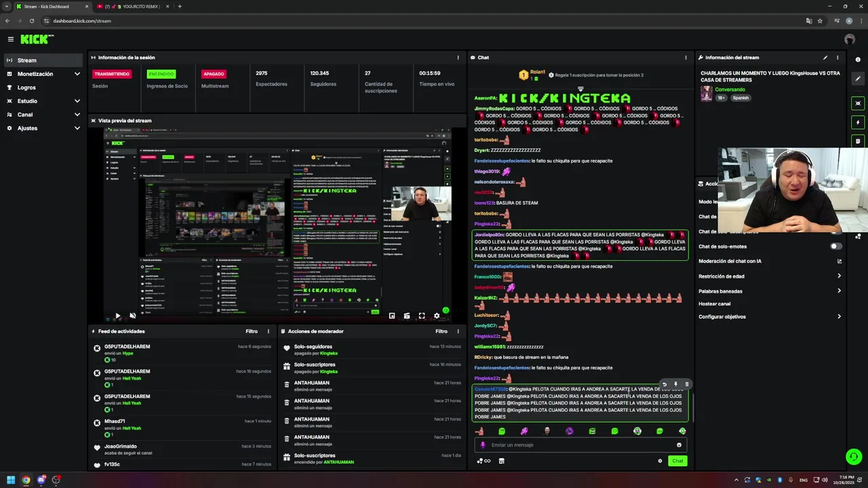The height and width of the screenshot is (488, 868).
Task: Click the Spanish language tag
Action: point(741,98)
